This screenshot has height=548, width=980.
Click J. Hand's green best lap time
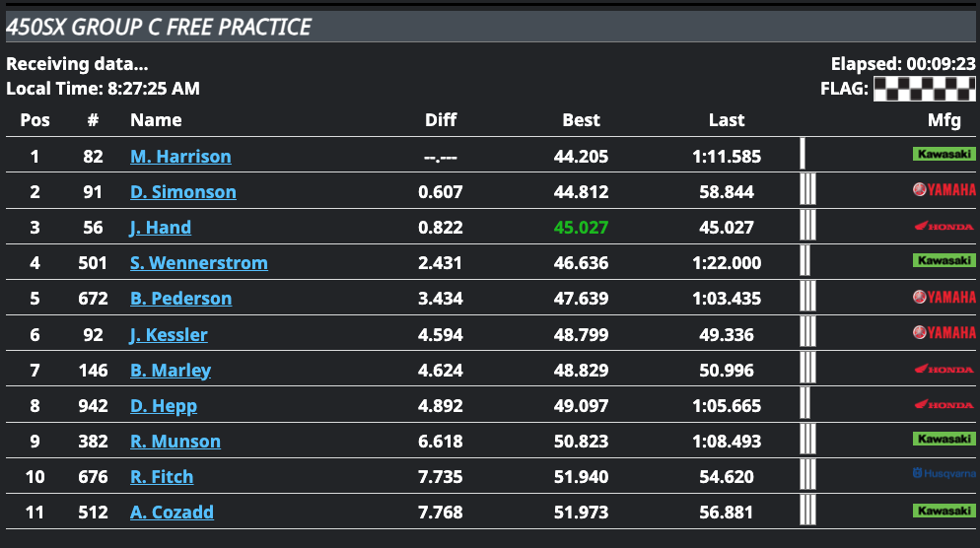(581, 228)
